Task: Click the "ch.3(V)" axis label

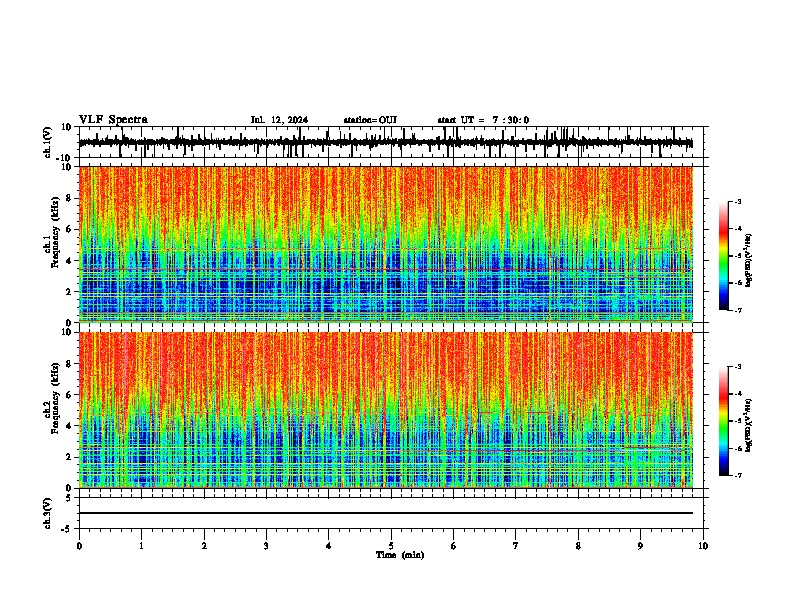Action: point(48,514)
